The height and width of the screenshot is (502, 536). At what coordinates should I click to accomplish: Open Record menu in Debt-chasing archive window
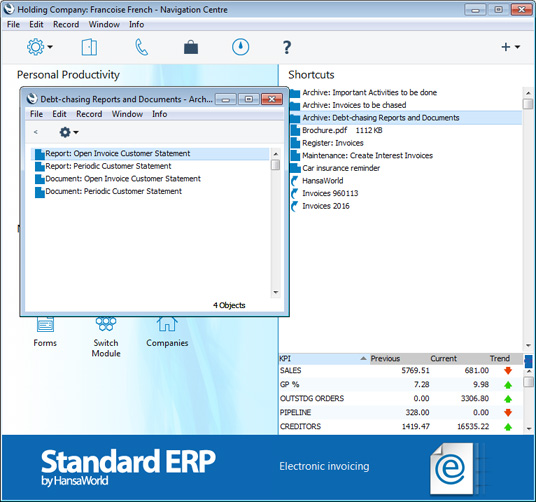(89, 114)
